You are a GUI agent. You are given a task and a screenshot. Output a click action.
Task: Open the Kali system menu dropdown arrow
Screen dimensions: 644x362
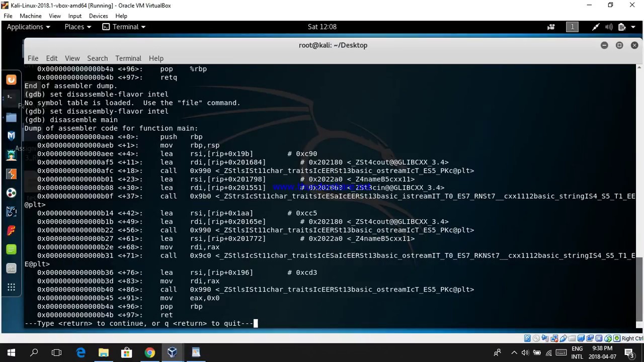pos(632,27)
